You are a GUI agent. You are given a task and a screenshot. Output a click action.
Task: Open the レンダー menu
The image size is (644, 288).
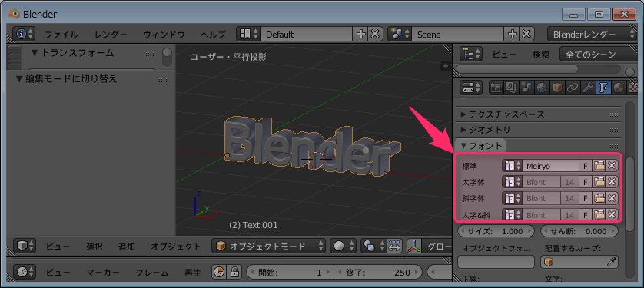[111, 35]
